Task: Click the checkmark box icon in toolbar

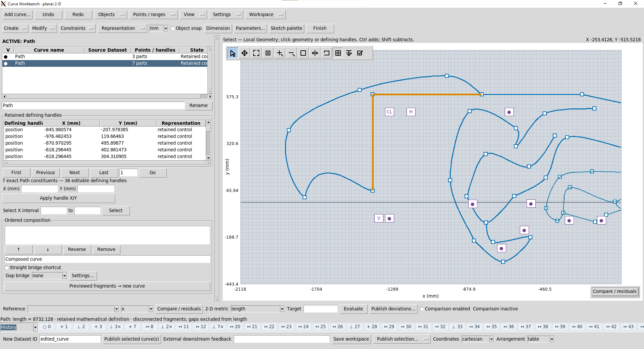Action: [x=360, y=53]
